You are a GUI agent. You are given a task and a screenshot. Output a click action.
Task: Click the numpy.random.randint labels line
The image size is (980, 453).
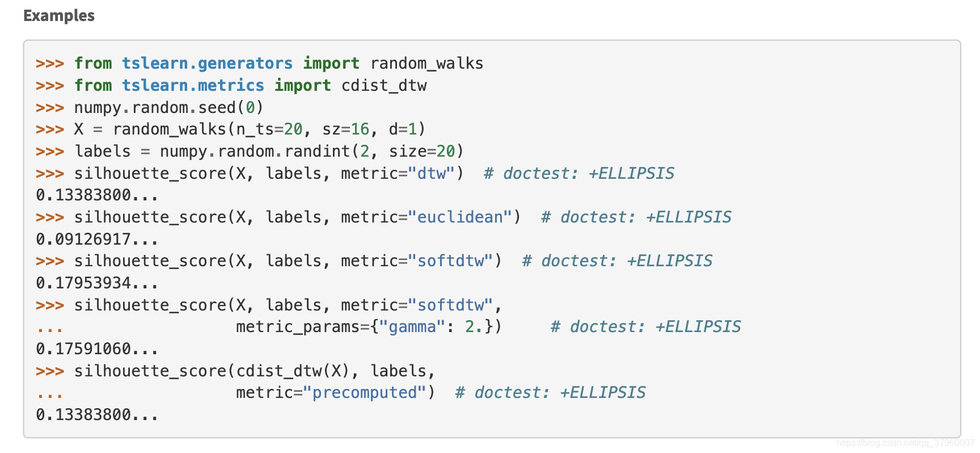(x=269, y=151)
